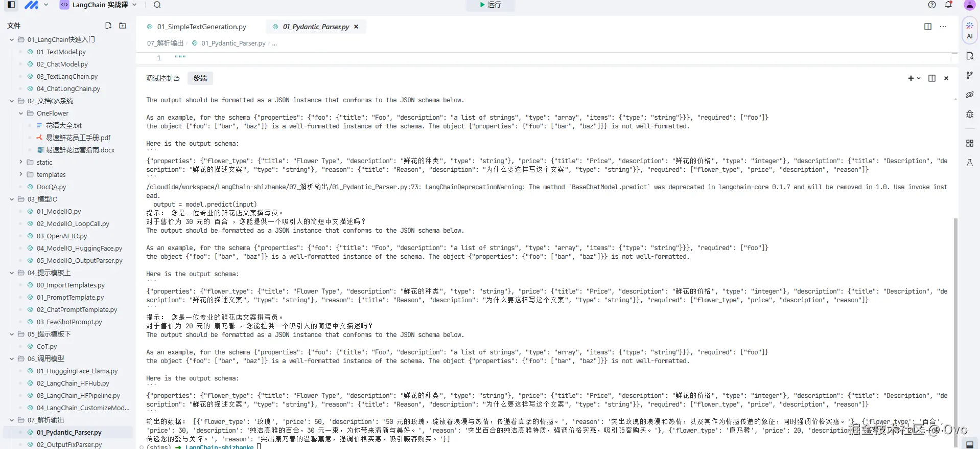Open 03_TextLangChain.py file

(x=68, y=76)
